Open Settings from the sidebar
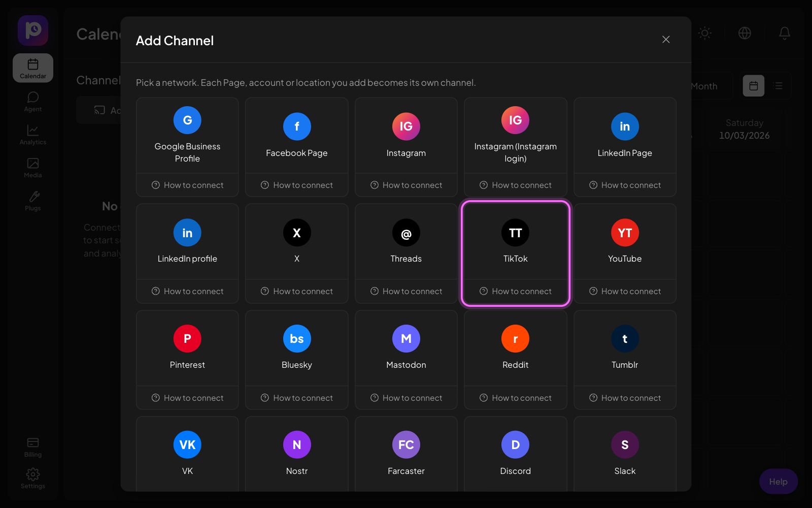 point(33,479)
